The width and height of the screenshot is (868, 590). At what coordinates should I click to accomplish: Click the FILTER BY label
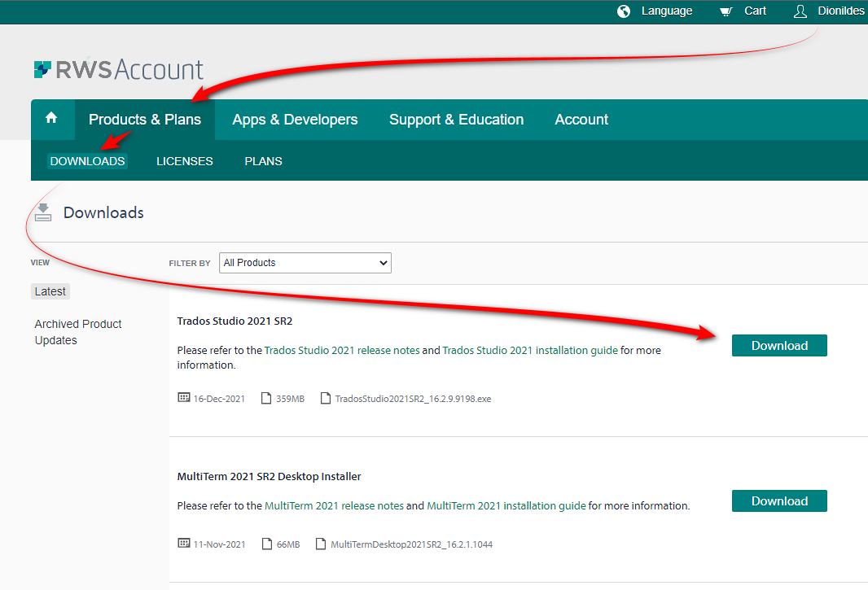point(190,263)
